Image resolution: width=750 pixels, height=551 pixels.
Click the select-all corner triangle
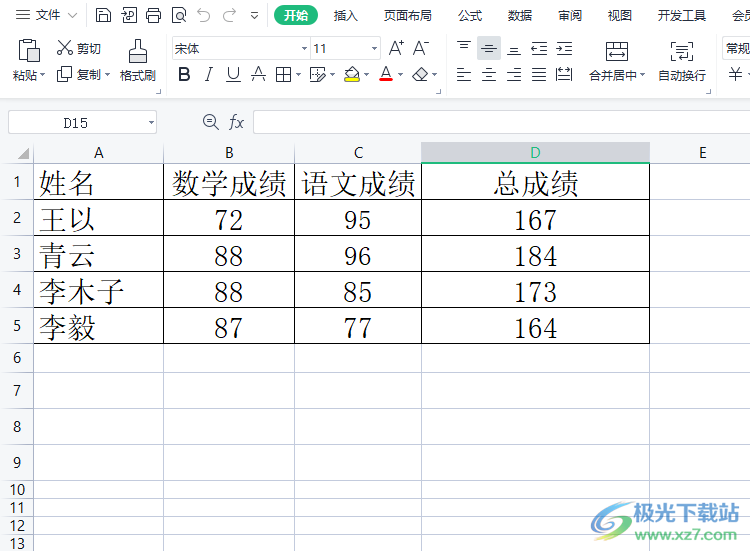pyautogui.click(x=23, y=153)
